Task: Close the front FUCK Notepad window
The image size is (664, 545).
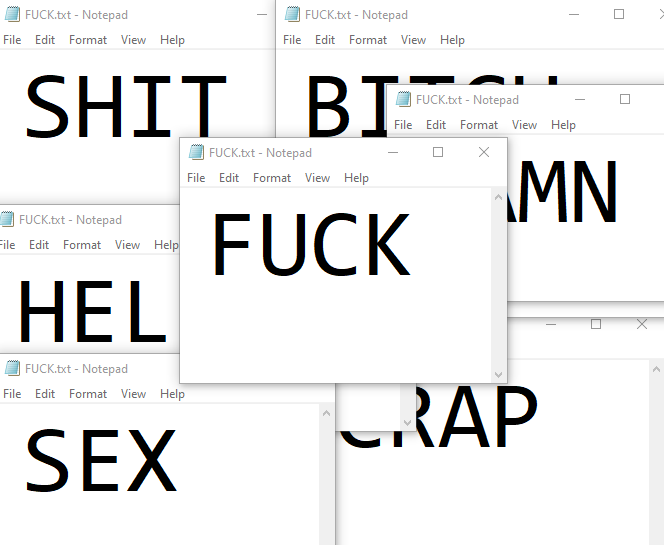Action: pos(484,152)
